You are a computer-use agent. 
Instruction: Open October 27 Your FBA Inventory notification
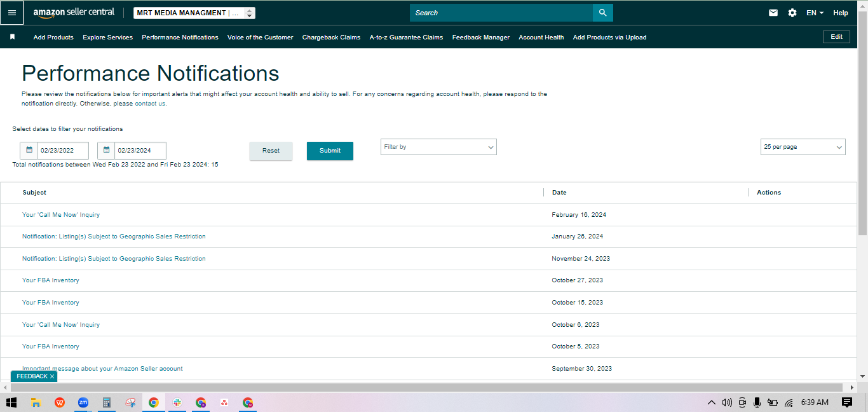coord(51,280)
